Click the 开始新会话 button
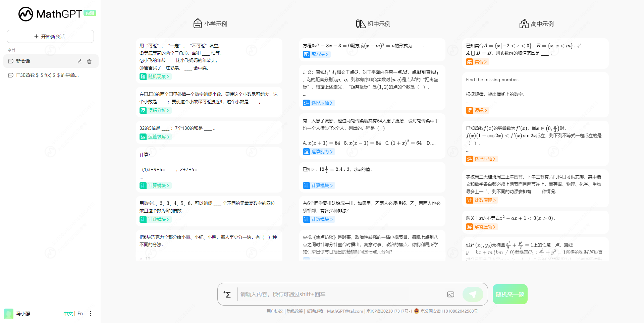The height and width of the screenshot is (323, 644). point(50,36)
